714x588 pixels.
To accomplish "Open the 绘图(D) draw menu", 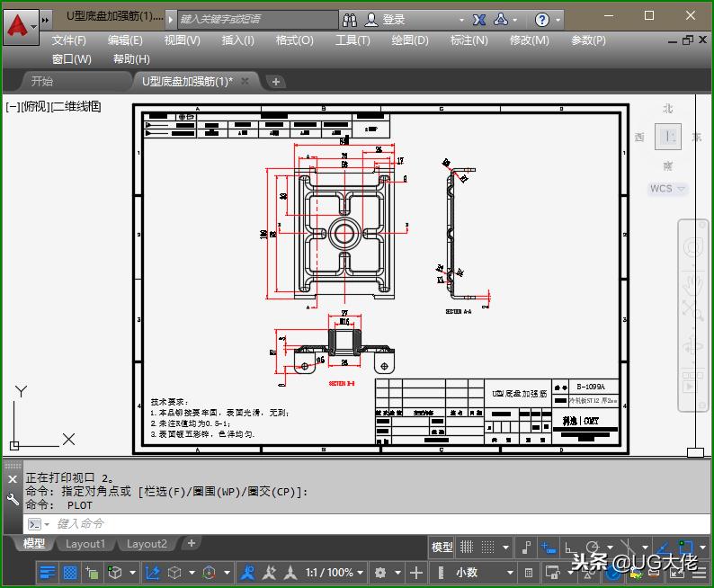I will pos(410,40).
